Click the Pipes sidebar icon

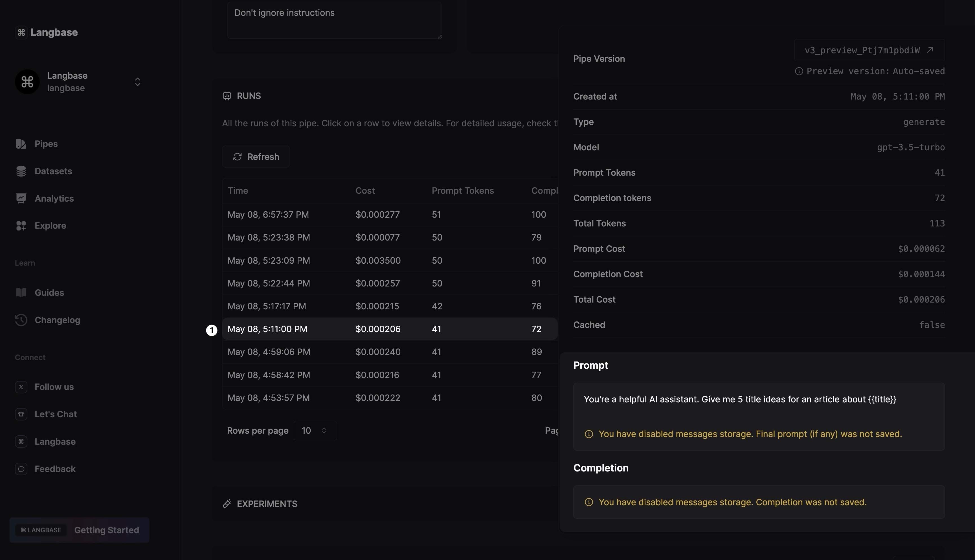point(21,144)
